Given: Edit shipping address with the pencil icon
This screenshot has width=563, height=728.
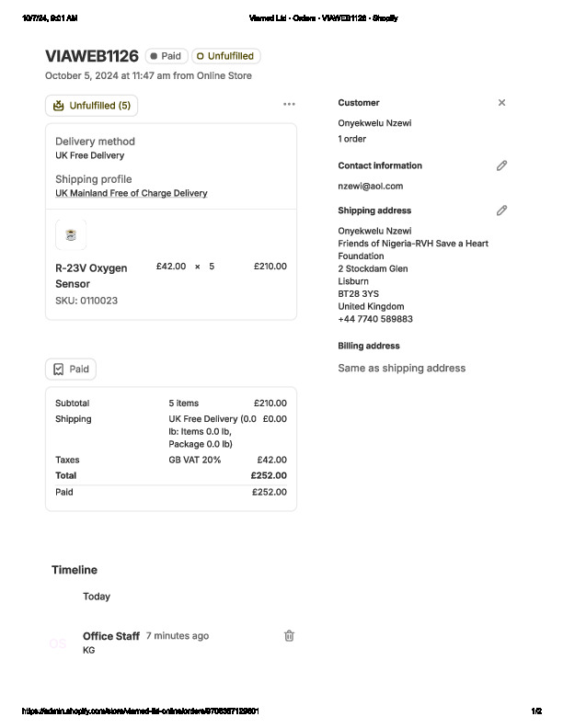Looking at the screenshot, I should 501,210.
